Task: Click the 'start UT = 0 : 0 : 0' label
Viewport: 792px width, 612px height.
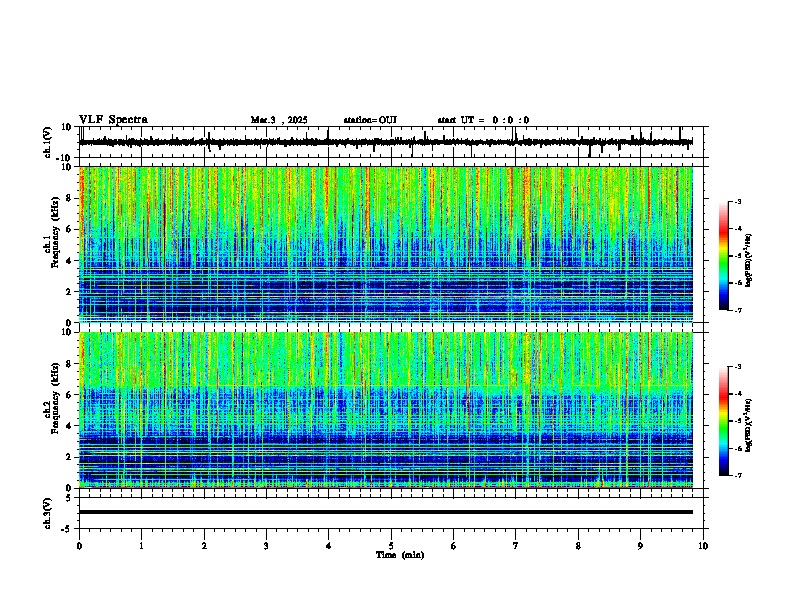Action: pyautogui.click(x=483, y=120)
